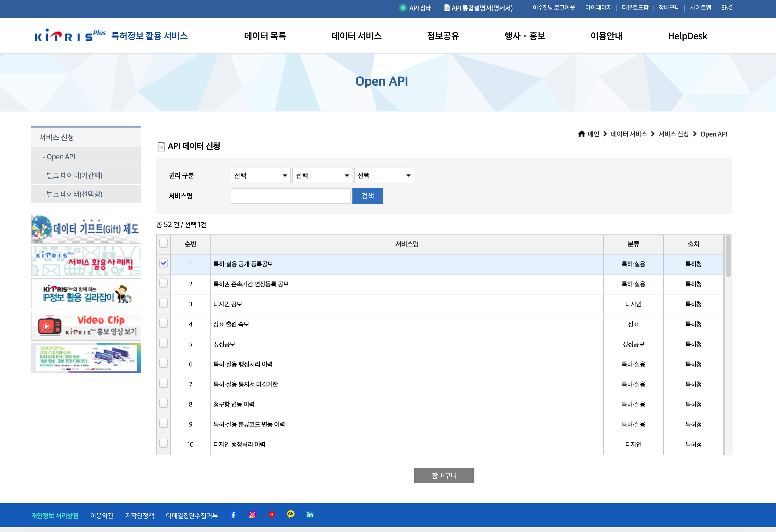Click the YouTube icon in footer
Image resolution: width=776 pixels, height=532 pixels.
pyautogui.click(x=272, y=515)
